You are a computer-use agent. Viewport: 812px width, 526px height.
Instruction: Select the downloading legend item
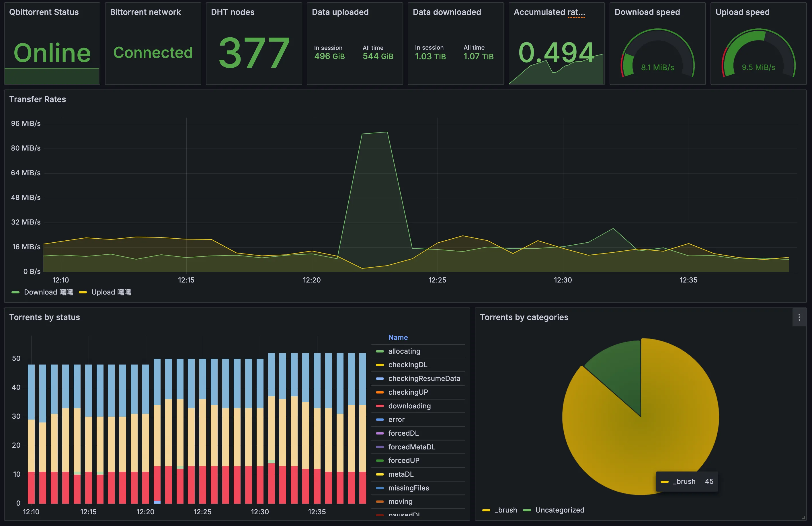coord(409,406)
